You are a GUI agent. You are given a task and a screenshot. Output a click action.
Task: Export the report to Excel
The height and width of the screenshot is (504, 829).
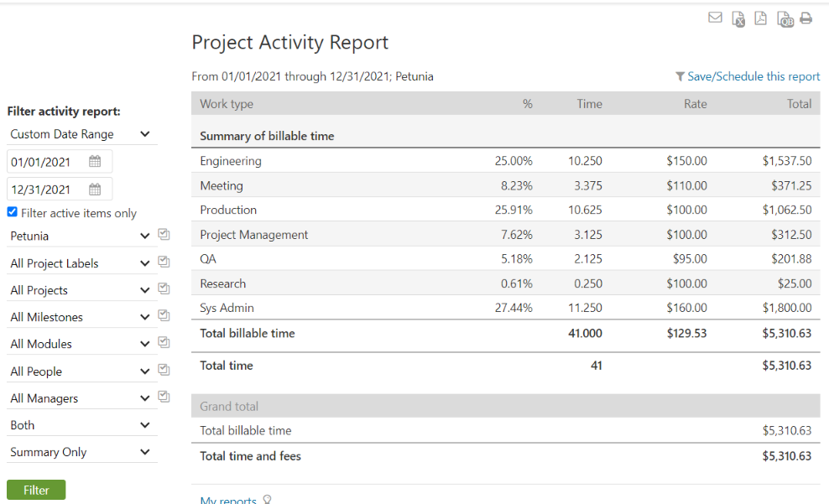point(738,19)
